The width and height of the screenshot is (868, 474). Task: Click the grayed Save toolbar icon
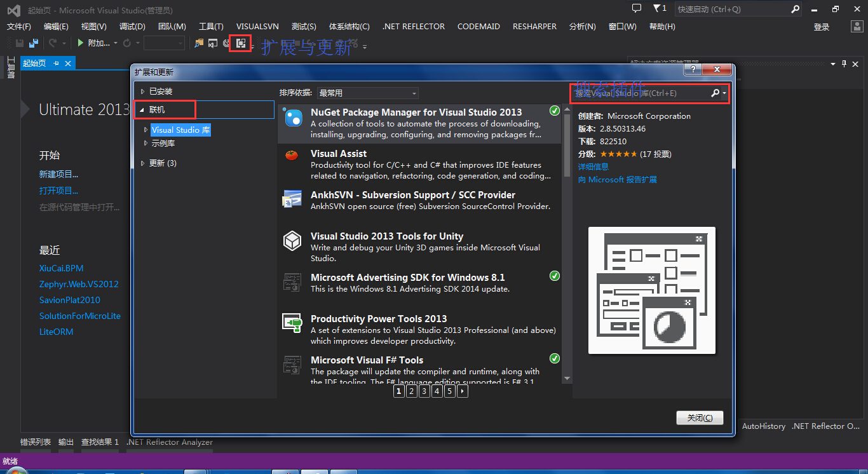pos(20,43)
